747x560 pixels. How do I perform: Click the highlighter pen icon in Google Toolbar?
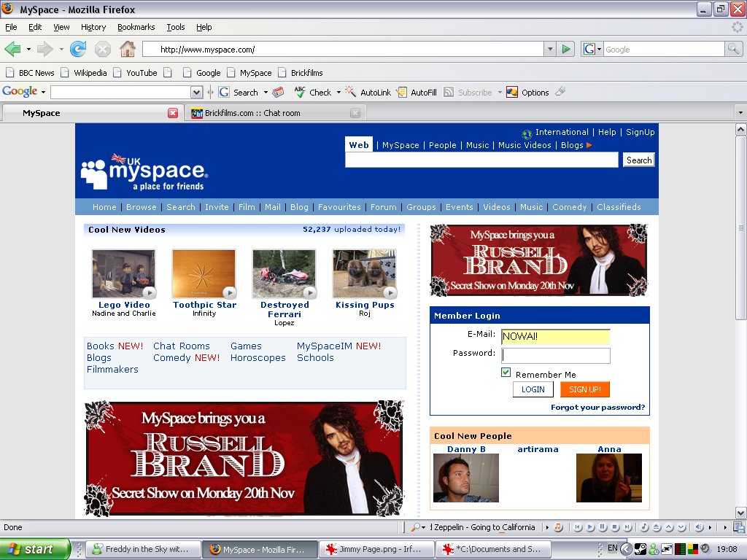pos(561,91)
